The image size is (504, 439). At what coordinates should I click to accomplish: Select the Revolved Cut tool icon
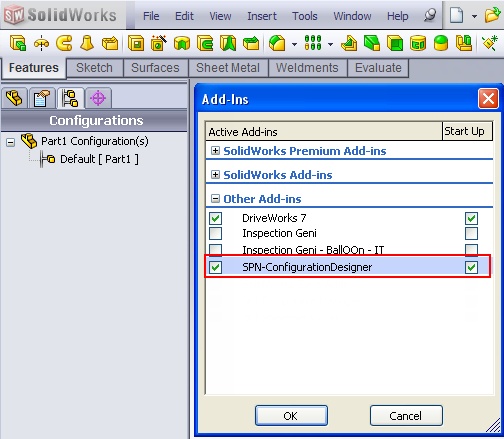[182, 43]
